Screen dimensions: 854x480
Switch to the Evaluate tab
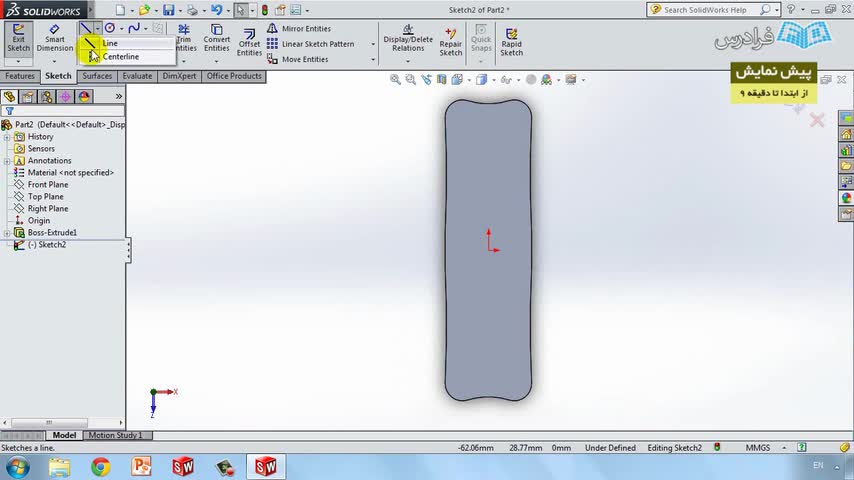(137, 76)
